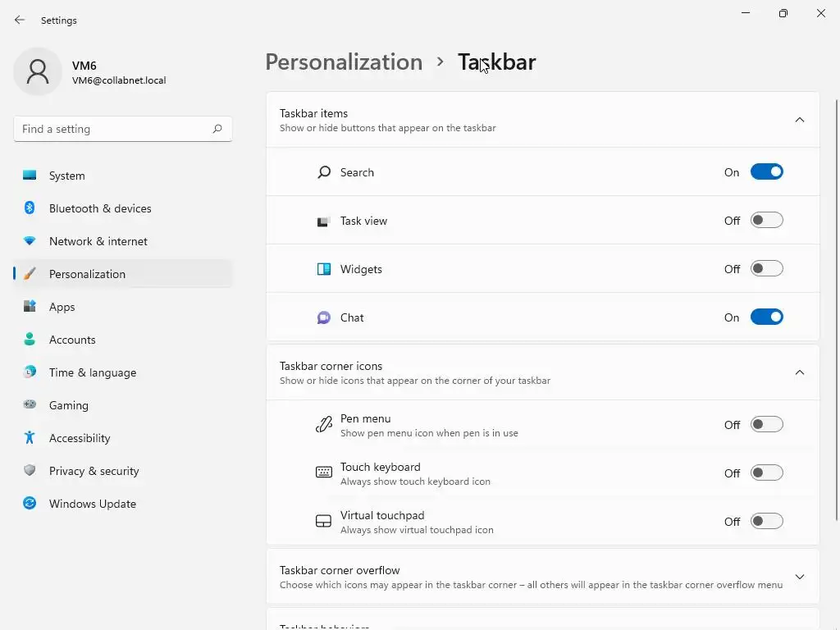
Task: Click the search magnifier in Find a setting
Action: pos(217,129)
